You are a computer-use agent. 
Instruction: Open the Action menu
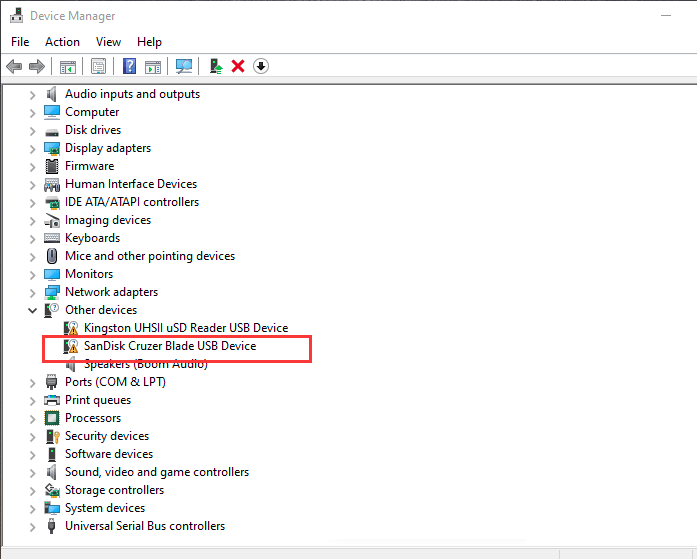click(x=62, y=42)
